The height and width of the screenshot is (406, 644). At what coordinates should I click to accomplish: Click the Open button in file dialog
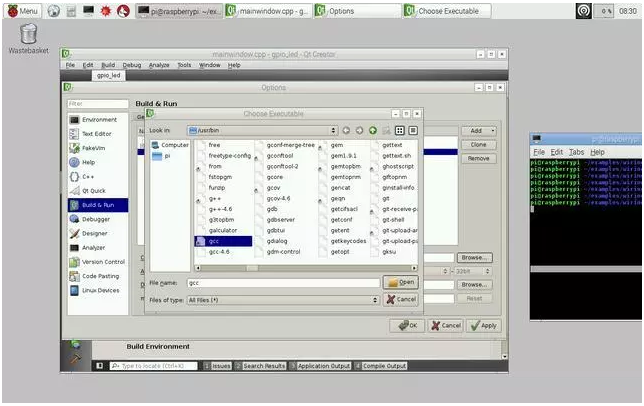(x=401, y=283)
